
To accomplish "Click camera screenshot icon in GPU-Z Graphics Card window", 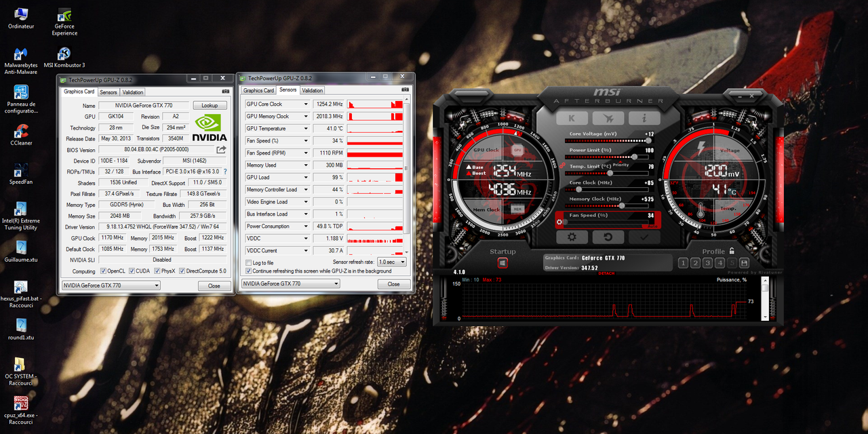I will click(225, 91).
